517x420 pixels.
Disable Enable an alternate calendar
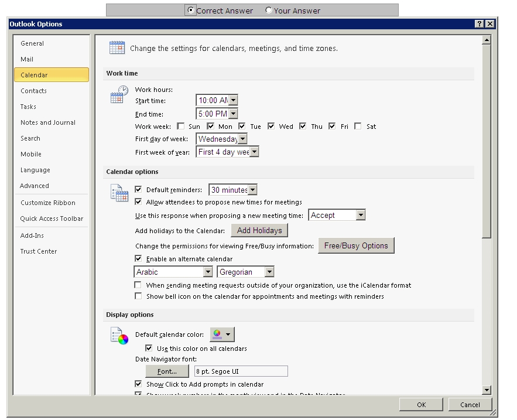coord(138,258)
